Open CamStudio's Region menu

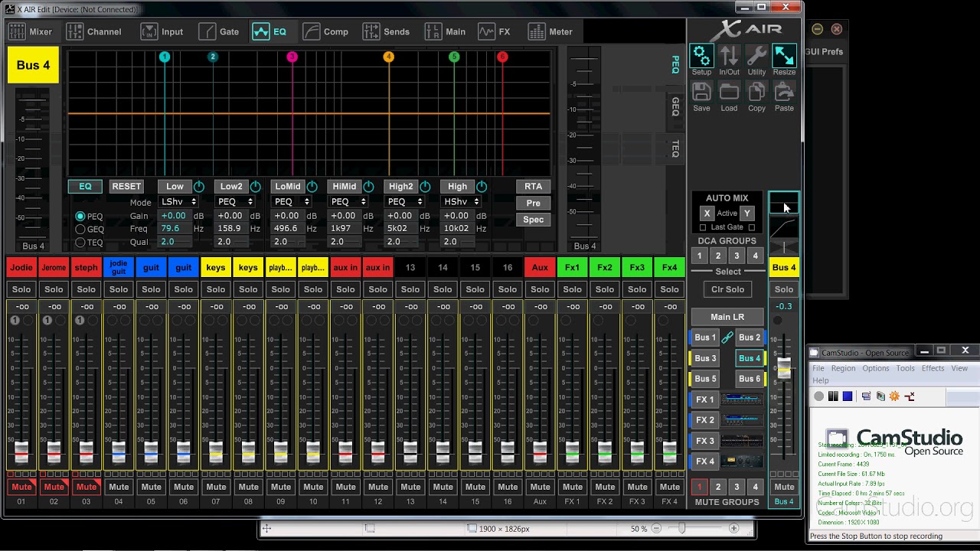(x=843, y=368)
